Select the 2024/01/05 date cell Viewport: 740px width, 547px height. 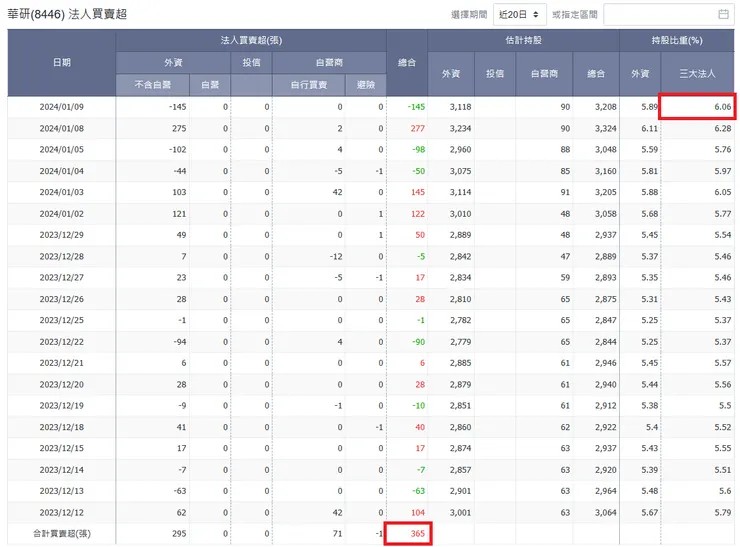pos(62,150)
